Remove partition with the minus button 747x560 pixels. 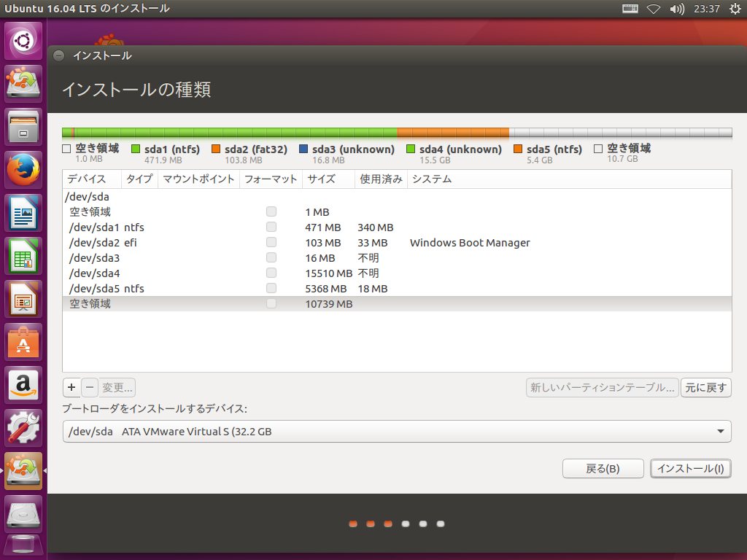(x=90, y=388)
